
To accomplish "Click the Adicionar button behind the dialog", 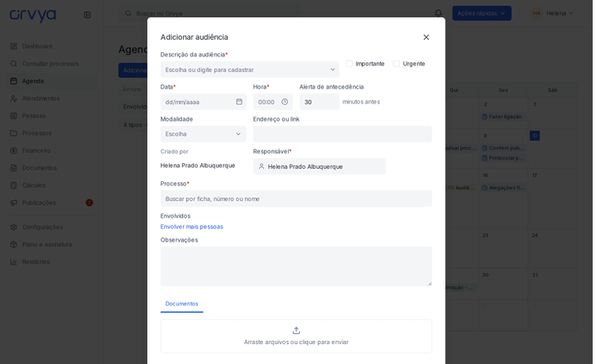I will 133,70.
